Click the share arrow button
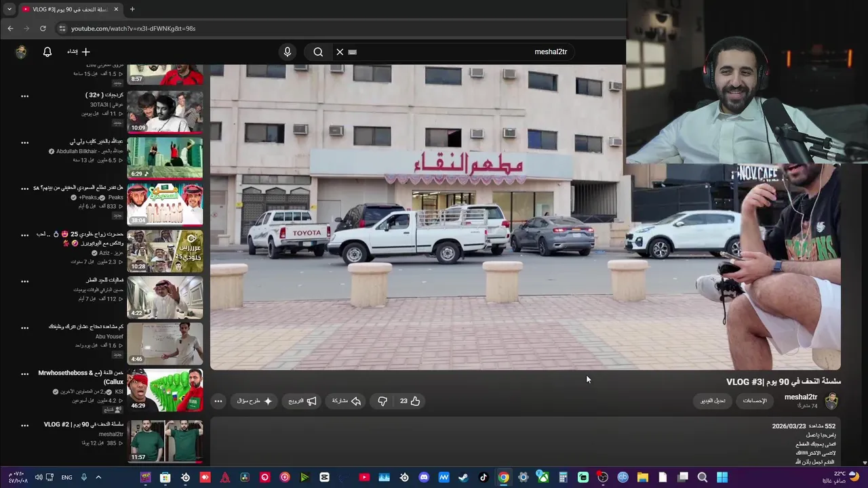Screen dimensions: 868x488 coord(346,401)
